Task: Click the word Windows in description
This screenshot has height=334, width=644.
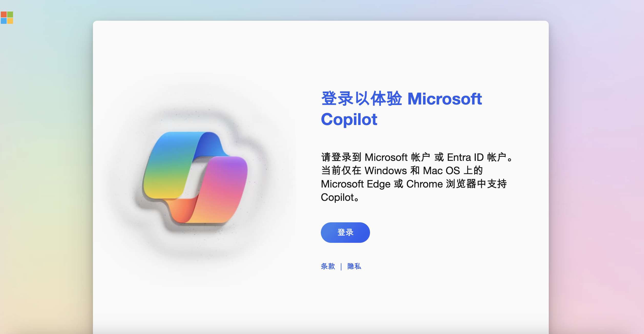Action: [x=386, y=171]
